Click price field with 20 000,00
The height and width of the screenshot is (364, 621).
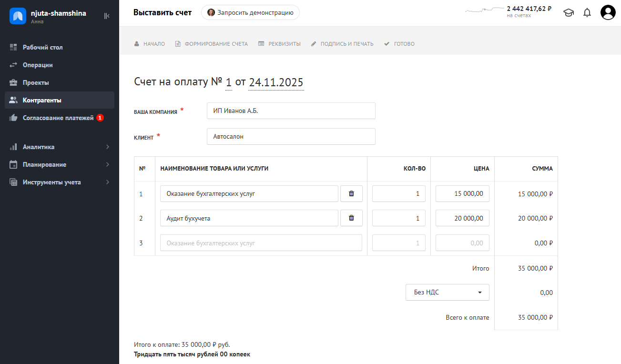click(x=462, y=218)
